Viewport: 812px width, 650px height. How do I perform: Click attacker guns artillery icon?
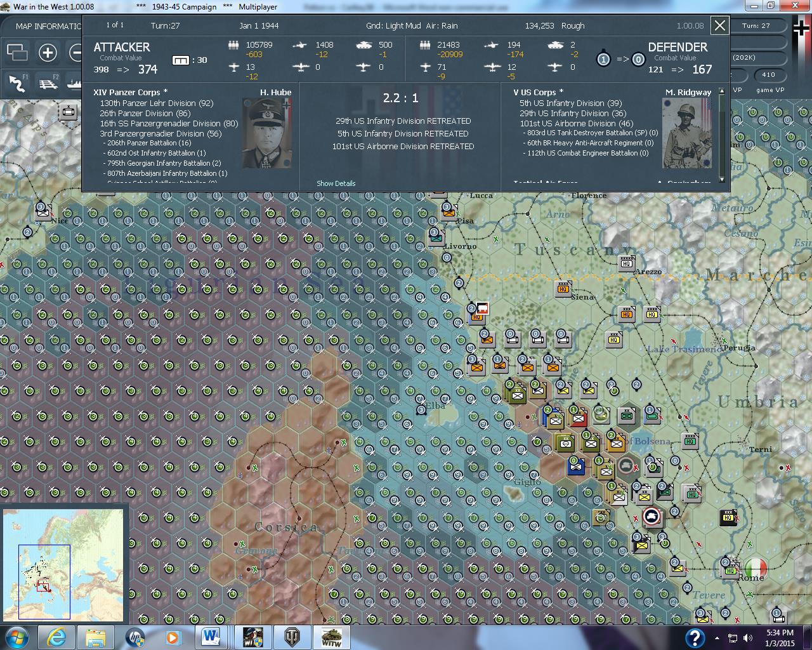pos(299,45)
